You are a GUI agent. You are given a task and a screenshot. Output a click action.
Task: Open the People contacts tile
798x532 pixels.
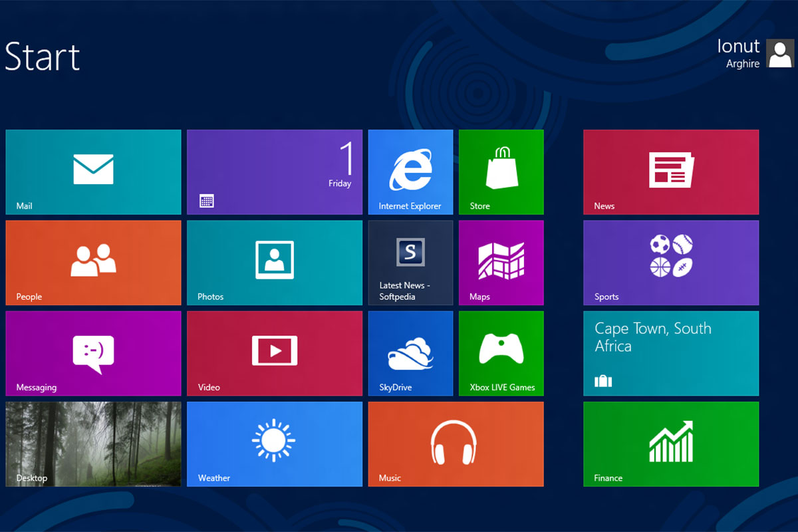(x=93, y=263)
